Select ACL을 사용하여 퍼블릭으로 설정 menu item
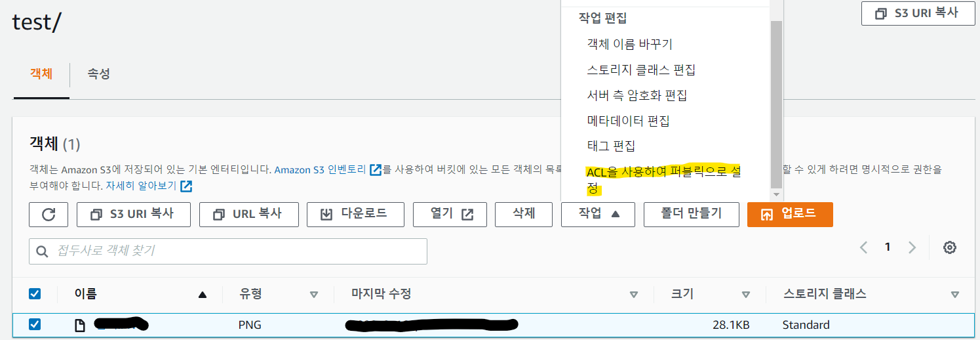This screenshot has height=340, width=980. pyautogui.click(x=663, y=180)
